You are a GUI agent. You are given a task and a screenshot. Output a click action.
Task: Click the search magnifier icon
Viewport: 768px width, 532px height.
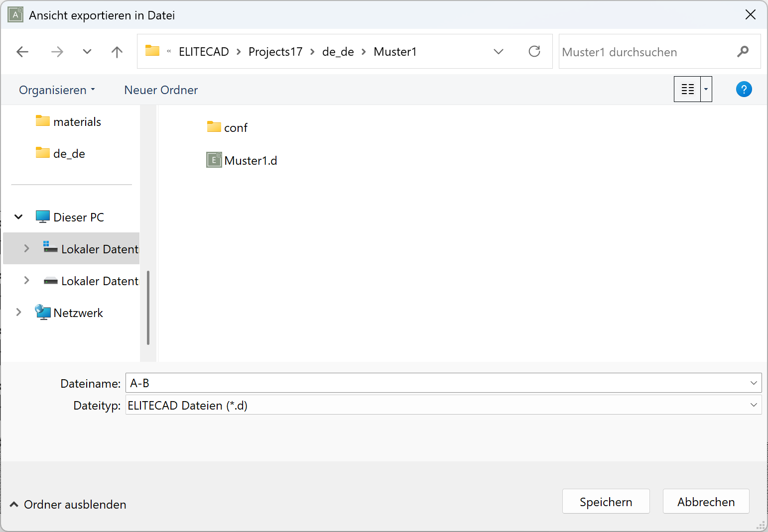[x=743, y=51]
